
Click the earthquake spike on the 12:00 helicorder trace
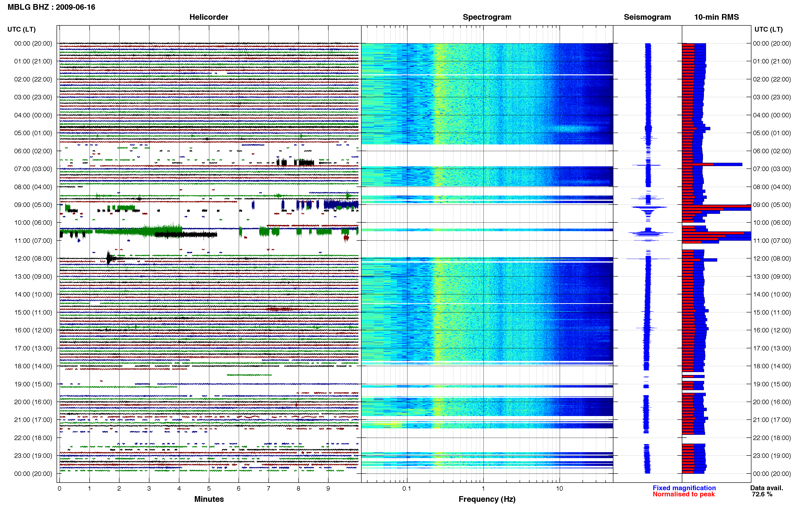(x=109, y=258)
